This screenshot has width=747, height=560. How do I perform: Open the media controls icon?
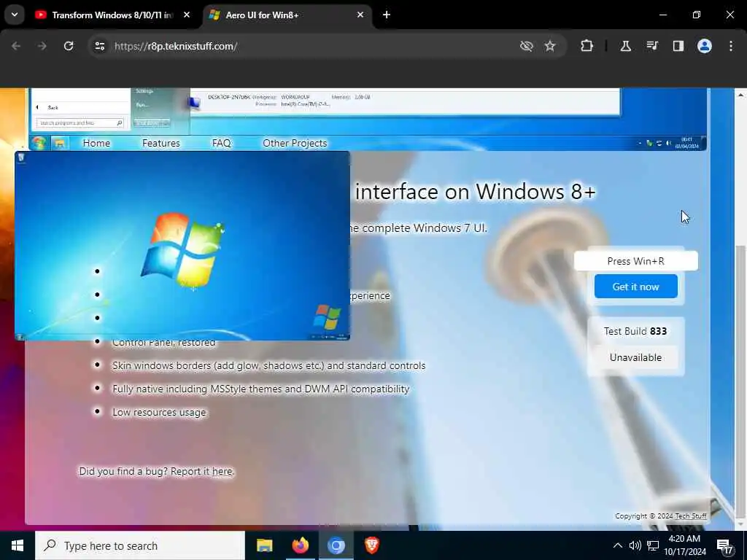[651, 46]
